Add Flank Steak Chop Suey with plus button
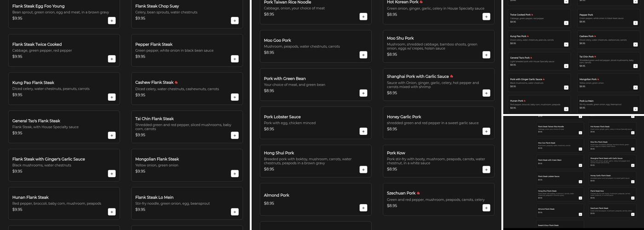Screen dimensions: 644x230 (x=235, y=20)
